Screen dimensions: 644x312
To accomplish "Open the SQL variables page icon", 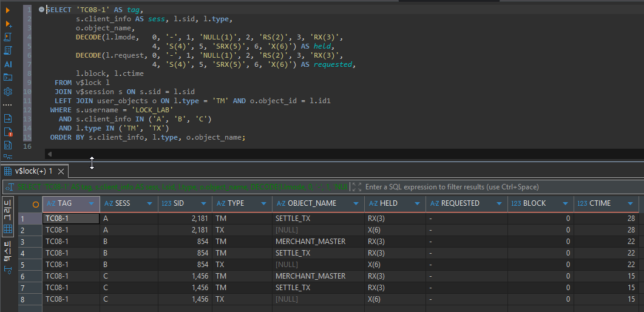I will pos(7,145).
